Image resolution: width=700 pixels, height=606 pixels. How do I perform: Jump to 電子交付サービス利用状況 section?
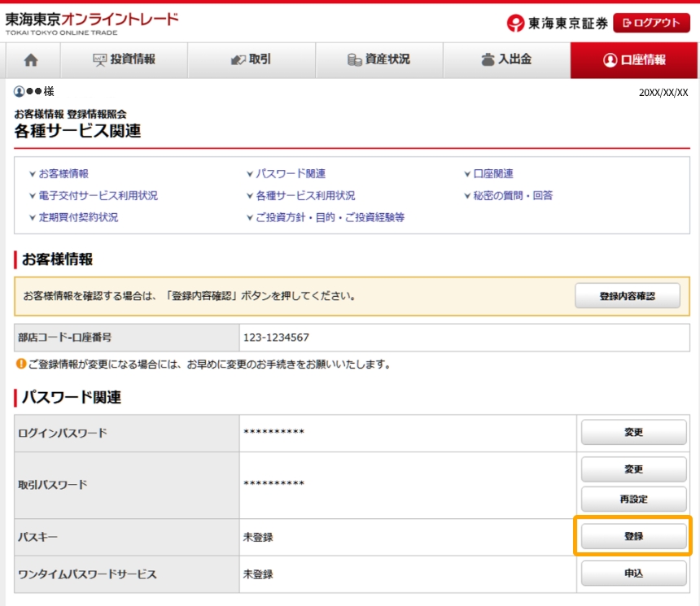[98, 196]
